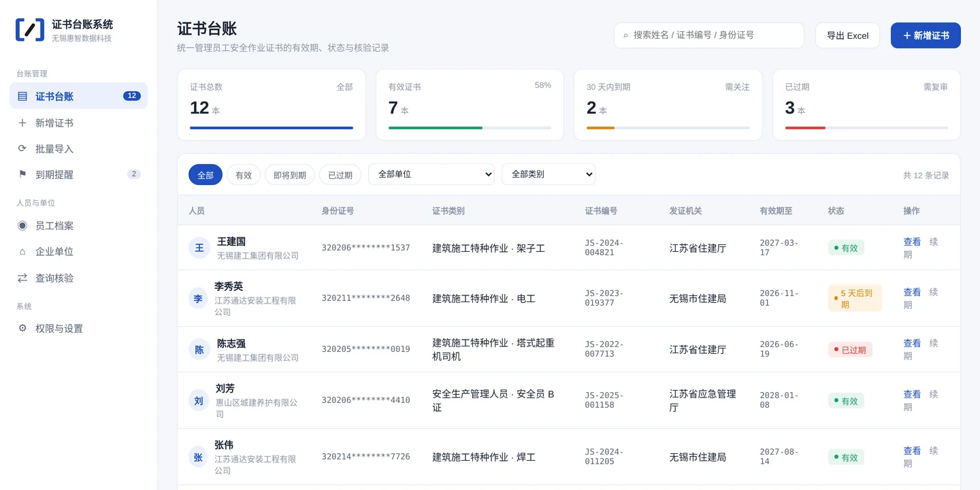980x490 pixels.
Task: Click the 证书台账 list icon in sidebar
Action: pos(22,96)
